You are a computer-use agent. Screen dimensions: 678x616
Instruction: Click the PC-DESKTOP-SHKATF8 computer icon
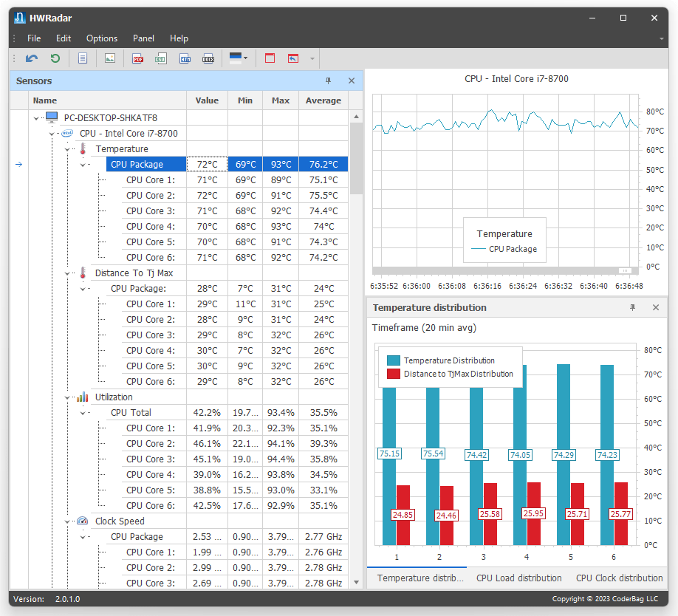pyautogui.click(x=52, y=117)
